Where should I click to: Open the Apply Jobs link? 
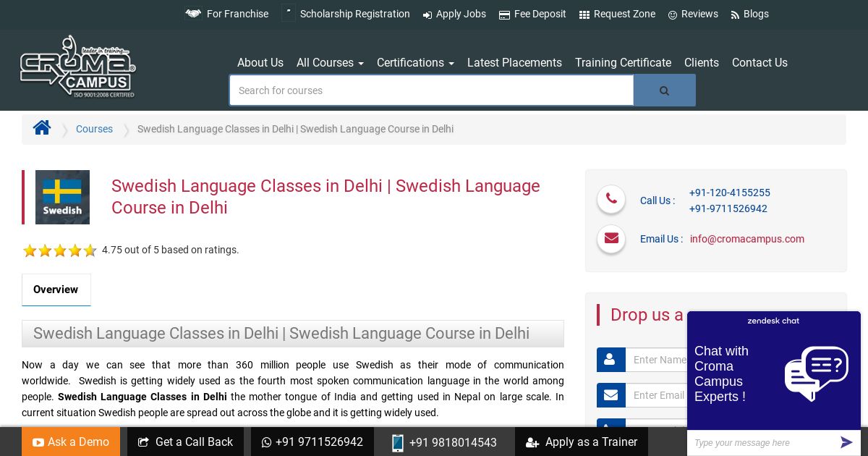coord(461,14)
